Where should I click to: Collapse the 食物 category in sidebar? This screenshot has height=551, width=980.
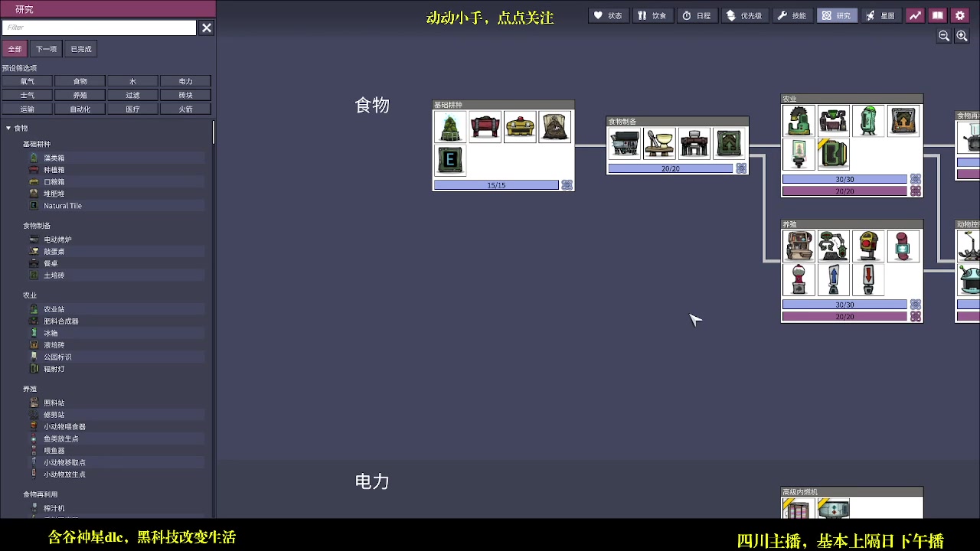(x=8, y=128)
